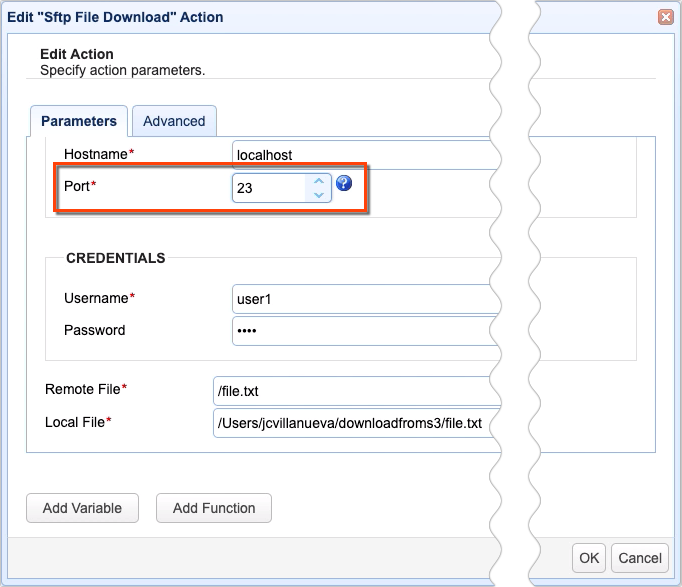Screen dimensions: 682x587
Task: Click the blue help icon beside Port
Action: tap(344, 183)
